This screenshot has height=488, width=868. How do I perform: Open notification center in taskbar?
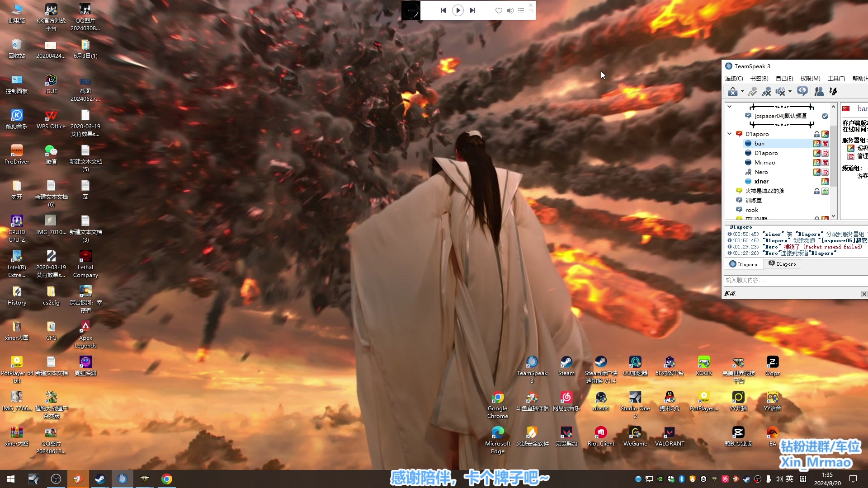(853, 479)
